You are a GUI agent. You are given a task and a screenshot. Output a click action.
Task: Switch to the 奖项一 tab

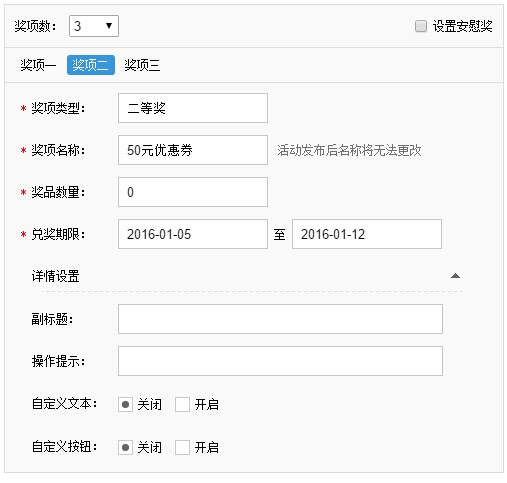point(38,65)
